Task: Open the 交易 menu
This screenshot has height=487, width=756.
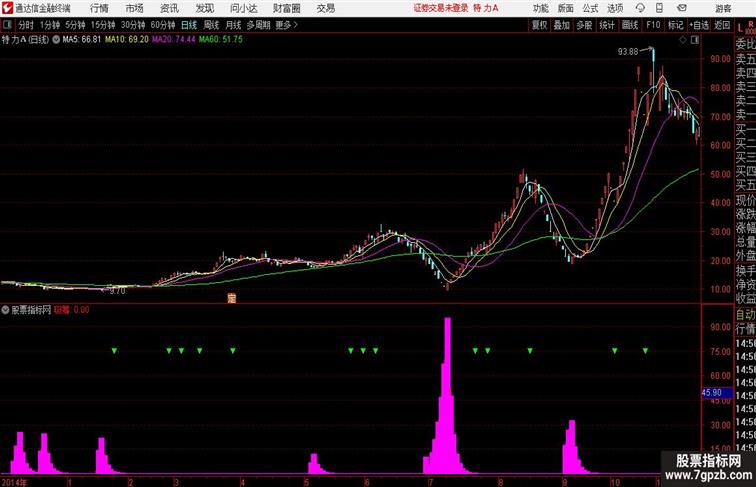Action: pyautogui.click(x=325, y=8)
